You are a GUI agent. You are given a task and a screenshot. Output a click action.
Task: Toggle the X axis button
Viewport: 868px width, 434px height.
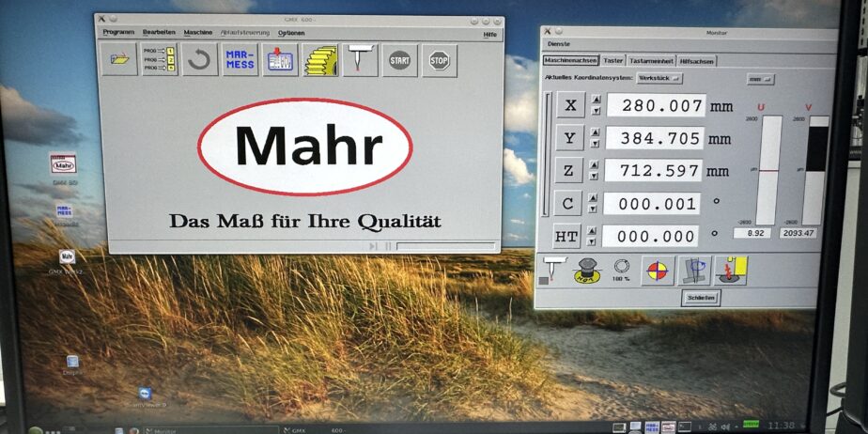pos(569,105)
